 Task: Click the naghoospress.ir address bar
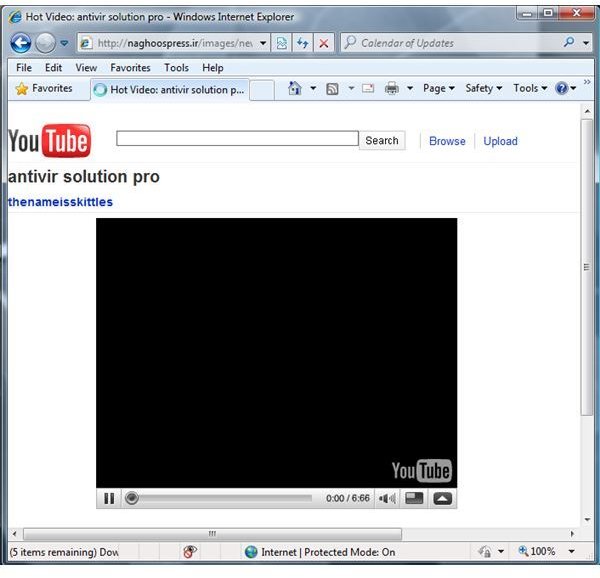(168, 43)
